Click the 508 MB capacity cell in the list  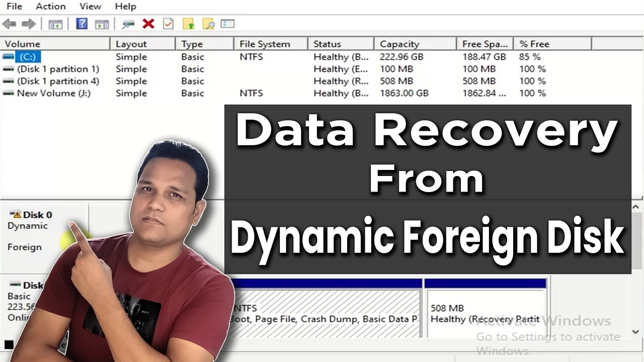[396, 81]
